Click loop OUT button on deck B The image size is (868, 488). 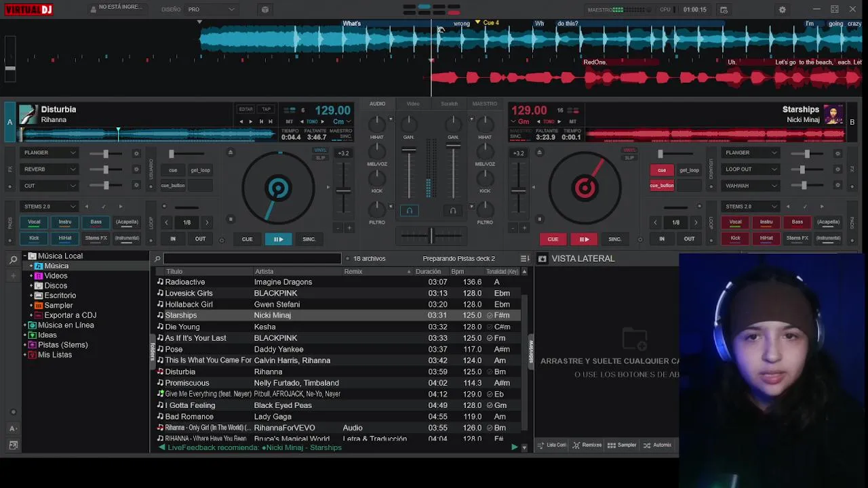click(689, 239)
